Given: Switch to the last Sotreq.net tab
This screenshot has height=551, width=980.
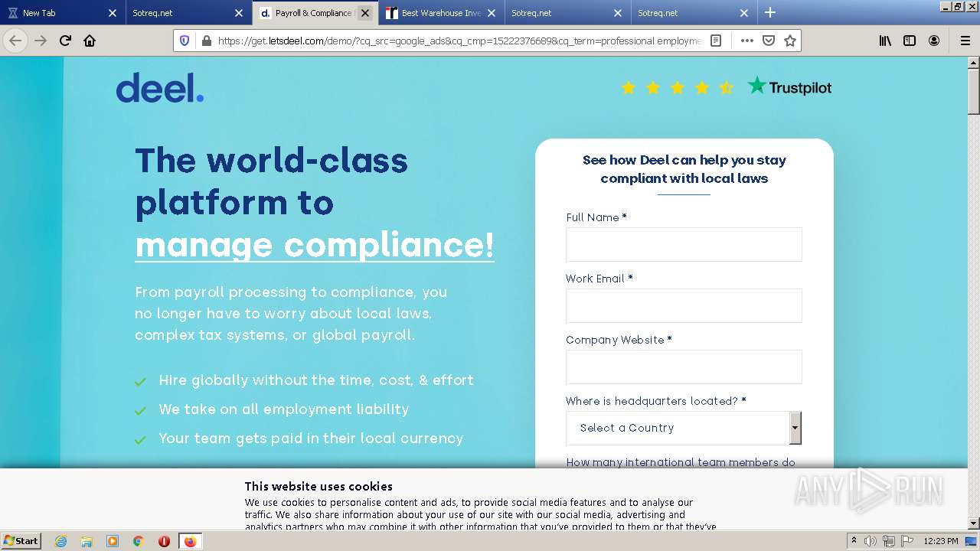Looking at the screenshot, I should 694,13.
